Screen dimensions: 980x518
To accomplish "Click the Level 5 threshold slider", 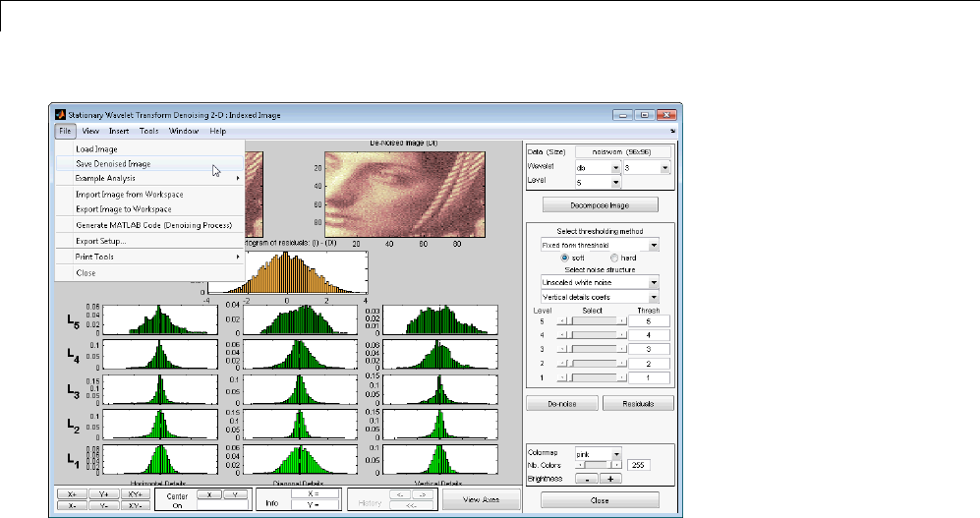I will point(592,320).
